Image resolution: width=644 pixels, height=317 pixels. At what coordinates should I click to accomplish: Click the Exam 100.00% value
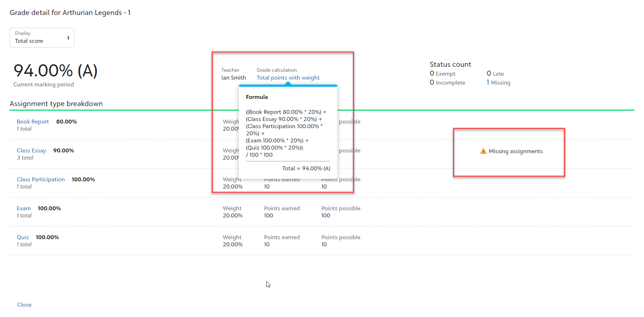49,208
